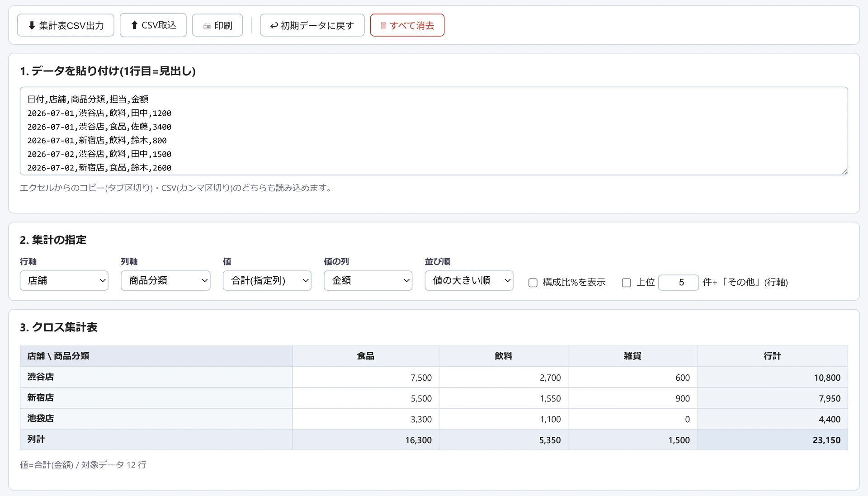This screenshot has height=496, width=868.
Task: Open the 値の列 dropdown showing 金額
Action: coord(368,280)
